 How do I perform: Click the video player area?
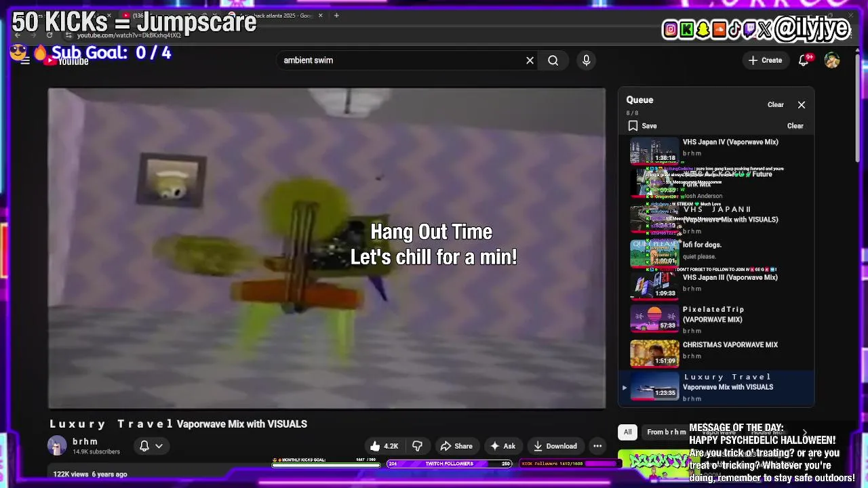pos(327,249)
